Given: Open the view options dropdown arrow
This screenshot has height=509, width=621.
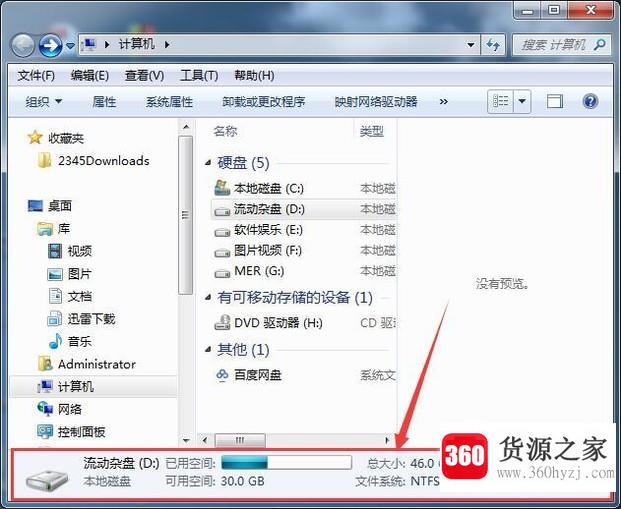Looking at the screenshot, I should pyautogui.click(x=522, y=101).
